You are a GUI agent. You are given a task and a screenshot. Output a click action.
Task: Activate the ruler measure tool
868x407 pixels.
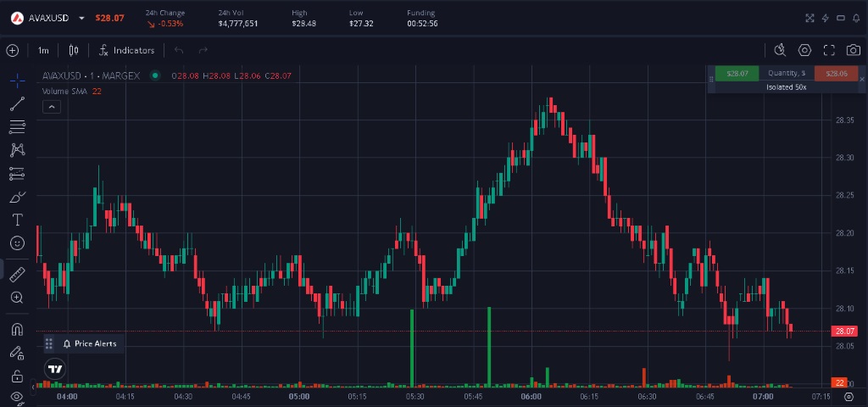click(x=17, y=274)
